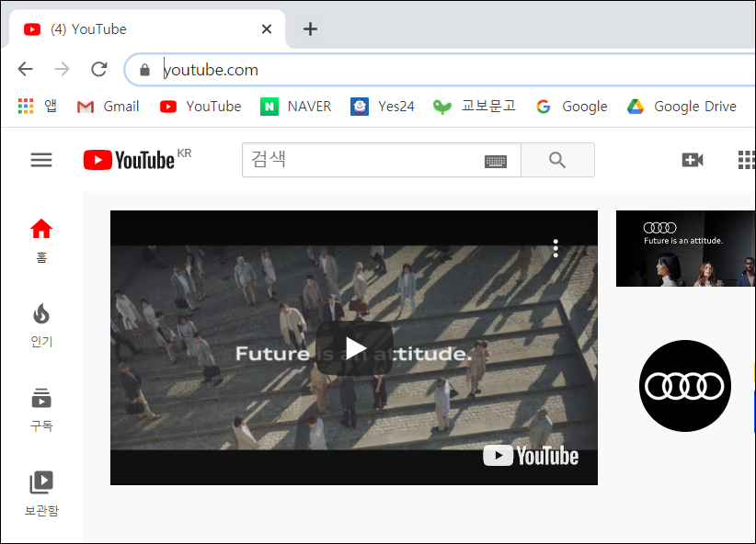The image size is (756, 544).
Task: Click the Audi four rings channel logo
Action: [685, 386]
